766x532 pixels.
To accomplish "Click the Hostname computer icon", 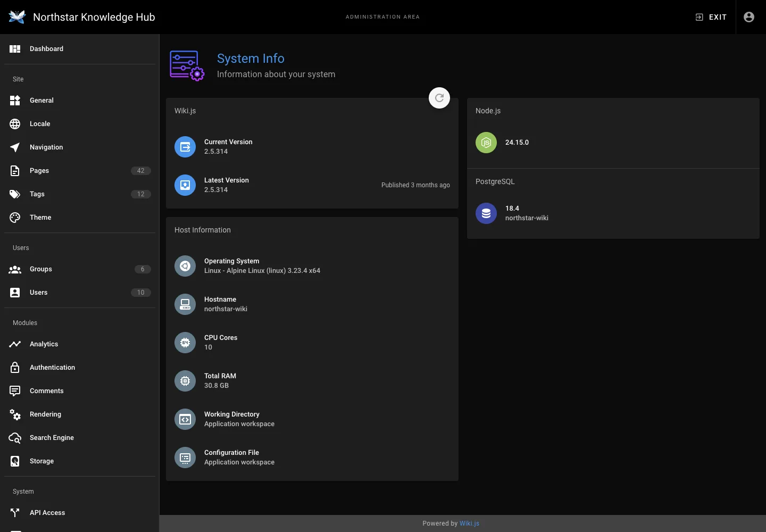I will [x=185, y=304].
